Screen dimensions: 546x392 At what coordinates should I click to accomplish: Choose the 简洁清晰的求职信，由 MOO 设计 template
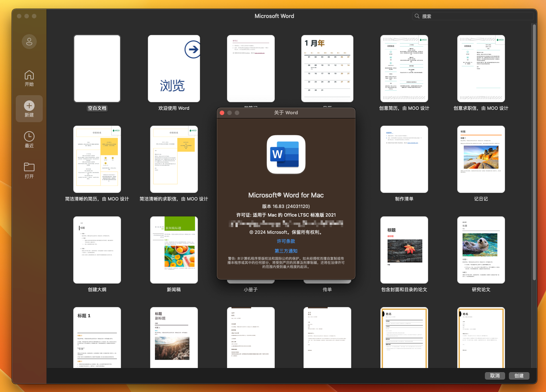[174, 159]
